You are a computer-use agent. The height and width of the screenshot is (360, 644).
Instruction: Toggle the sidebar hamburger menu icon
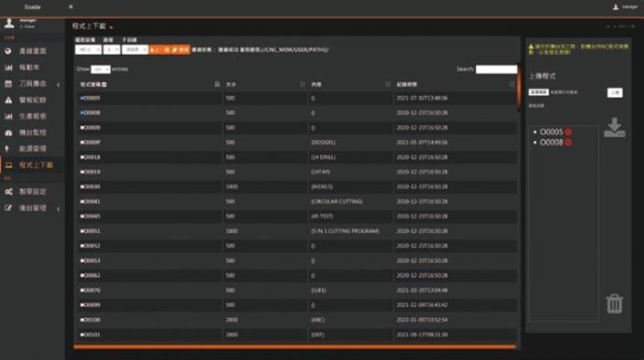tap(71, 7)
